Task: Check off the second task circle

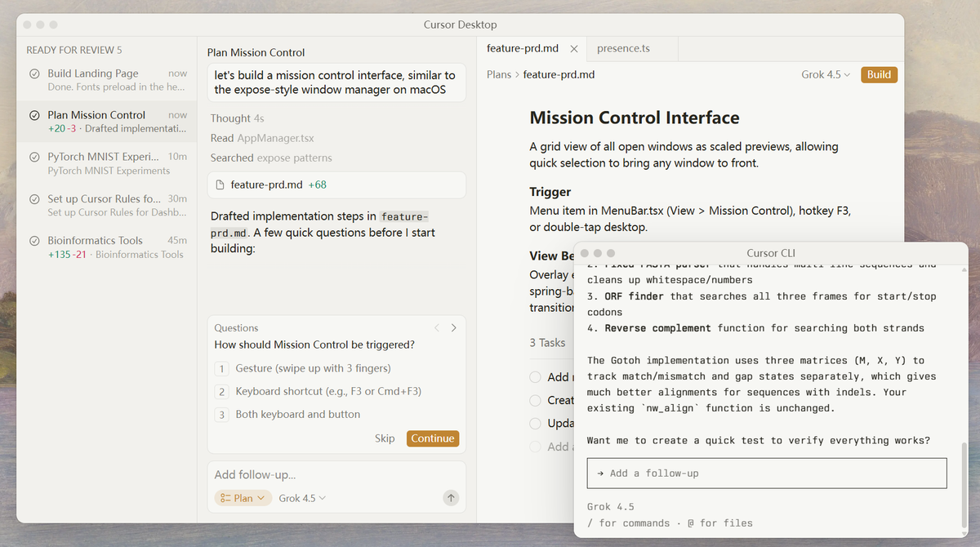Action: coord(535,400)
